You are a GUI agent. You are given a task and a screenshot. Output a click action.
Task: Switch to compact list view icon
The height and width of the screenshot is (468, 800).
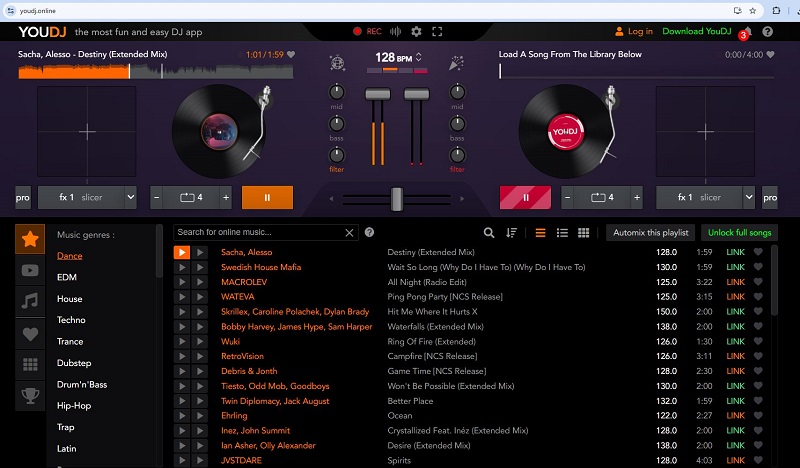540,233
